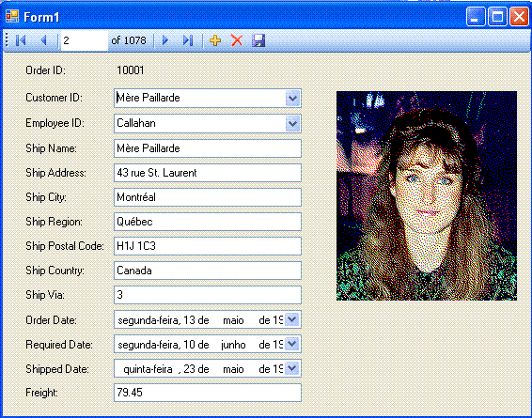Click the Ship Name text field
Image resolution: width=532 pixels, height=418 pixels.
pos(208,148)
